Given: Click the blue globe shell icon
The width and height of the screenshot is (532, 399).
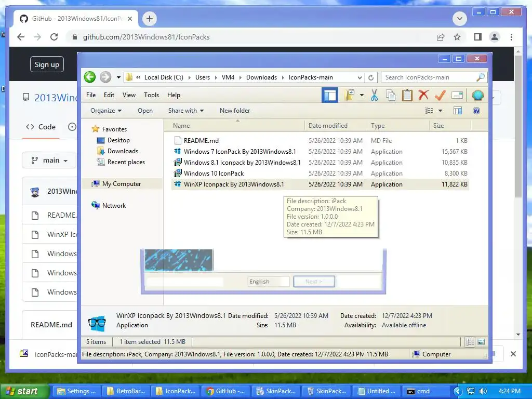Looking at the screenshot, I should 478,96.
